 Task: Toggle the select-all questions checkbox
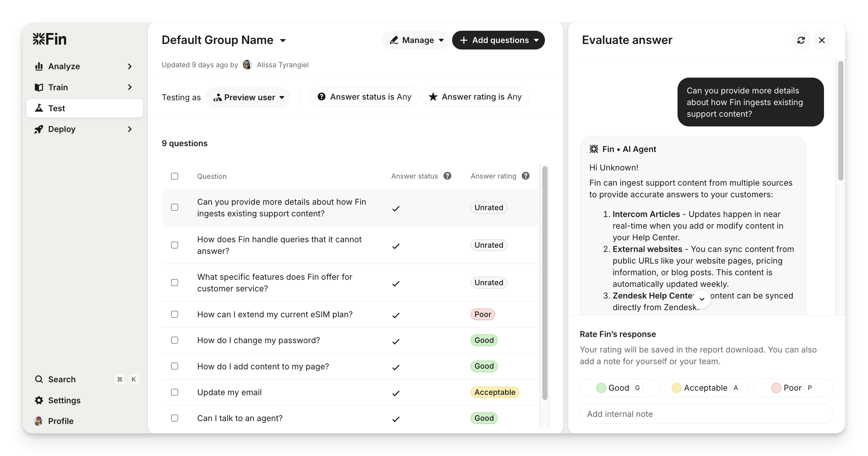click(175, 176)
